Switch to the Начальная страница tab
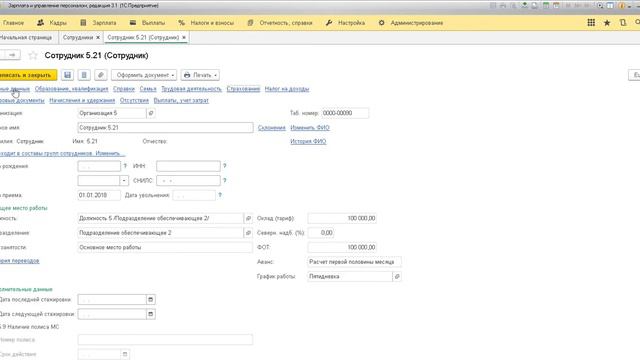 coord(26,38)
